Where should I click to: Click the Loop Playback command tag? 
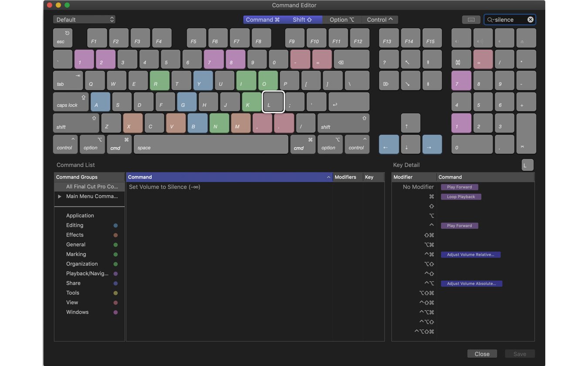[x=461, y=197]
